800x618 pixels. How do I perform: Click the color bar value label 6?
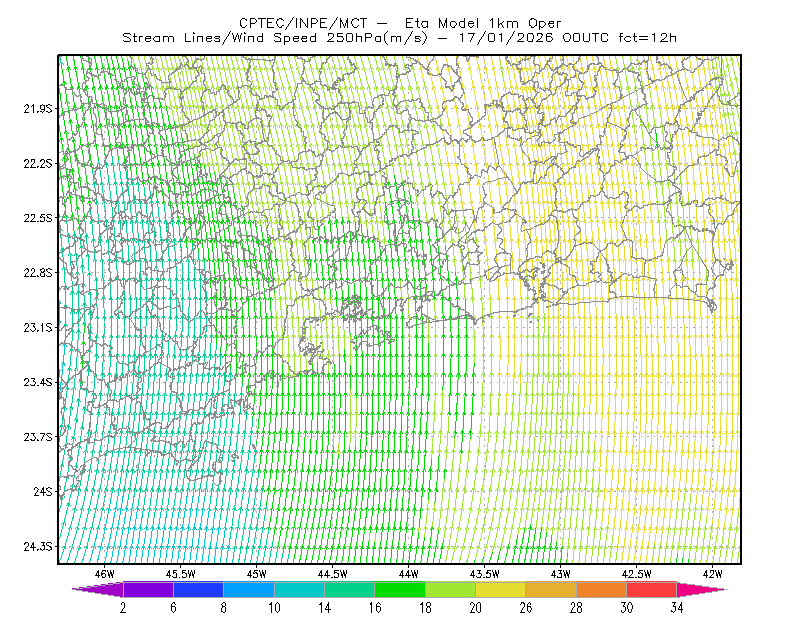pos(173,608)
